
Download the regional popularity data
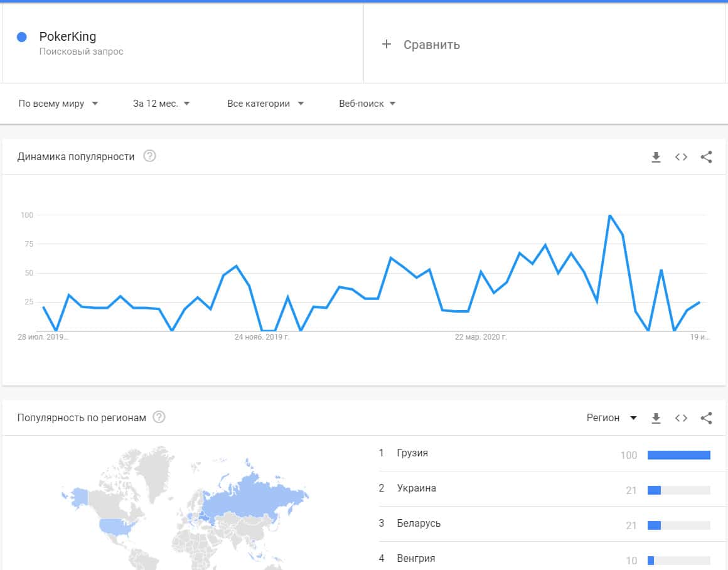[656, 418]
